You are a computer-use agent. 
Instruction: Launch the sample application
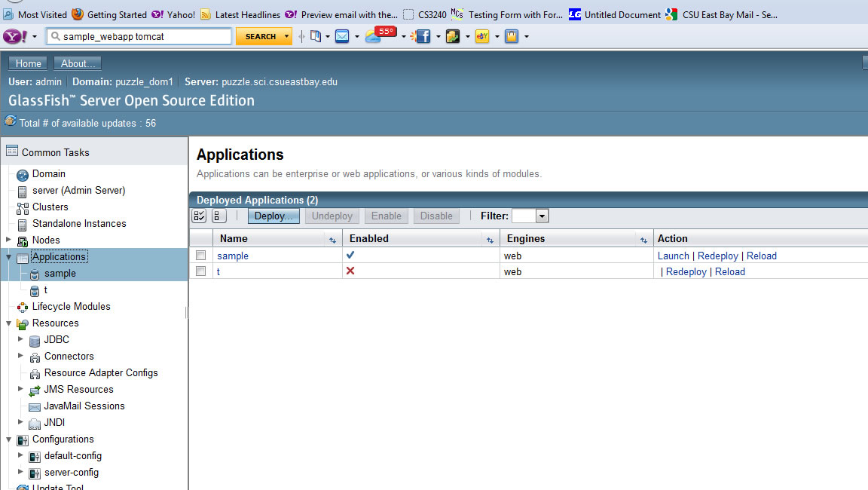tap(673, 256)
